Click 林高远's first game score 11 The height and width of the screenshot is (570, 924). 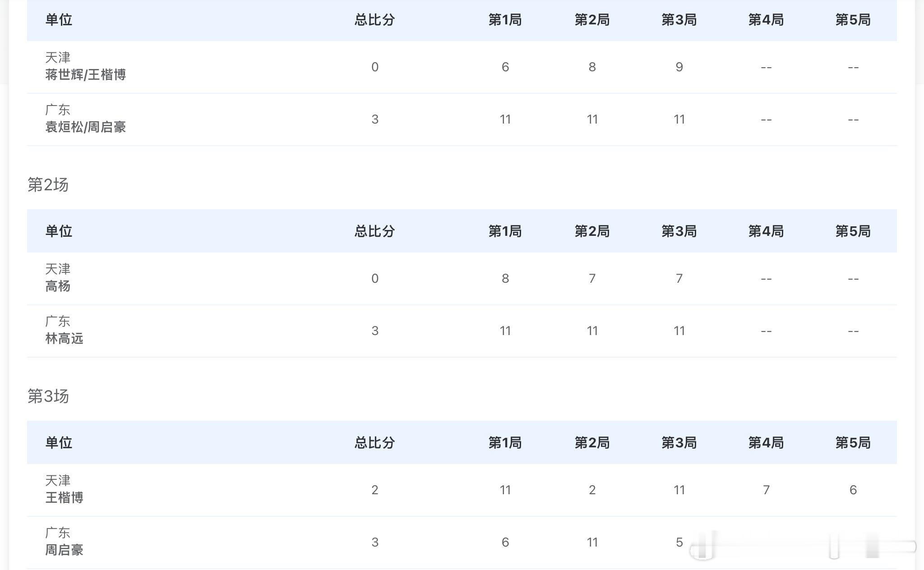(505, 331)
